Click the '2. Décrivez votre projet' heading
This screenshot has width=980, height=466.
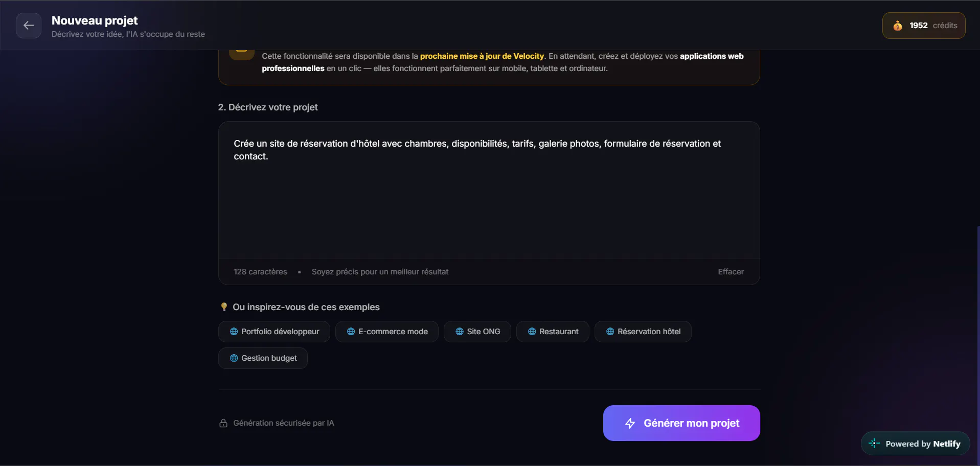[268, 107]
